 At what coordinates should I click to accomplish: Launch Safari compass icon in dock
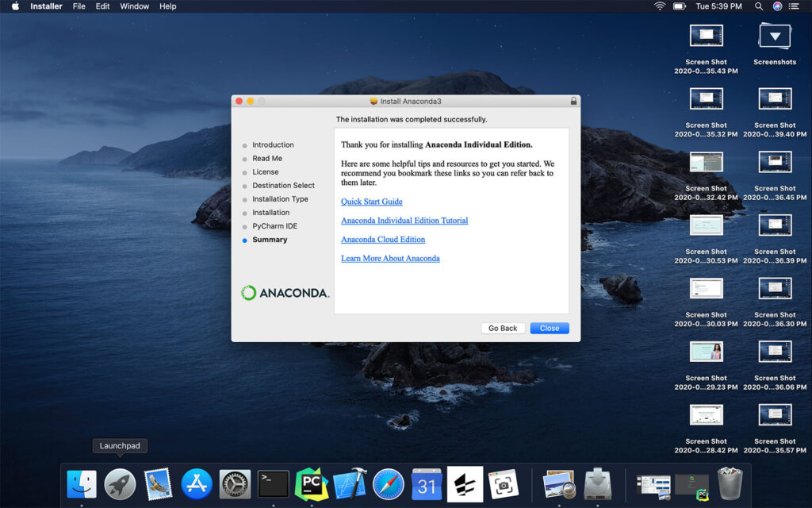388,484
